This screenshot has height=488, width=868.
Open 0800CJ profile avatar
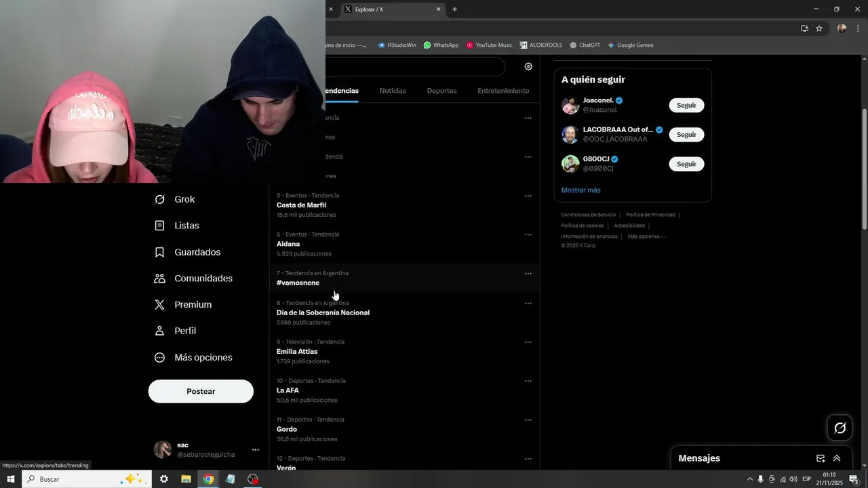coord(570,164)
